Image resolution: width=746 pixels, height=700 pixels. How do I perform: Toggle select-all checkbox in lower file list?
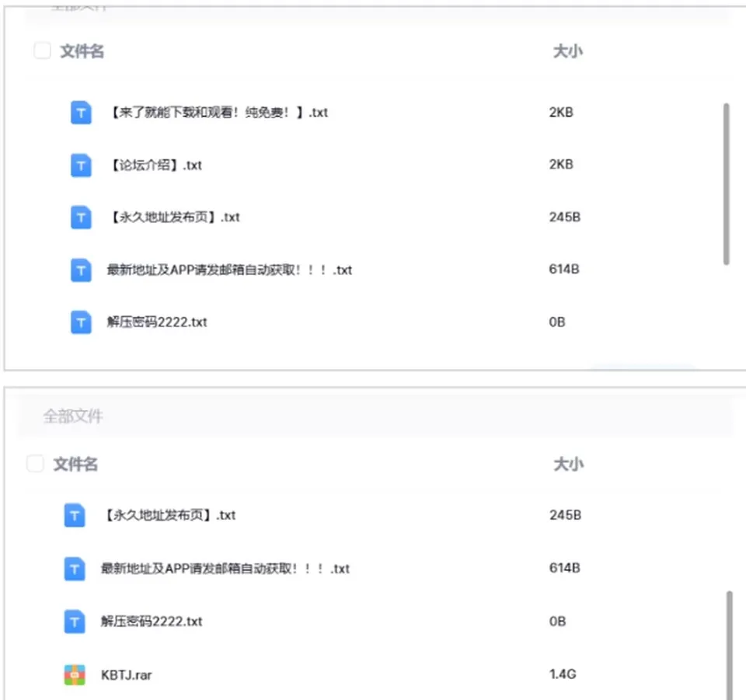(35, 463)
